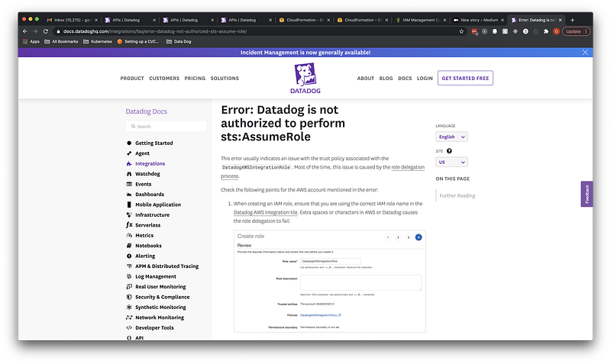Viewport: 611px width, 364px height.
Task: Open Network Monitoring docs section
Action: click(160, 317)
